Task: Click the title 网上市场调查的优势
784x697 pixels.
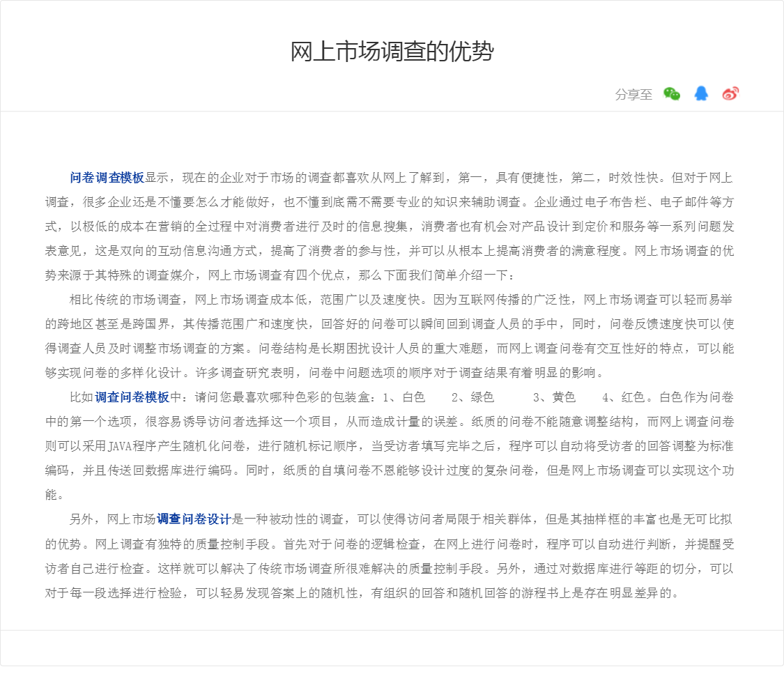Action: pos(392,52)
